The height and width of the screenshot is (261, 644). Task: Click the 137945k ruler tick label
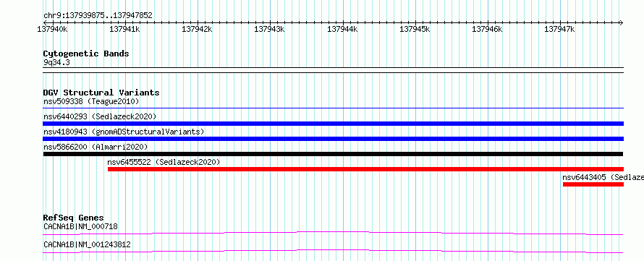[x=415, y=29]
